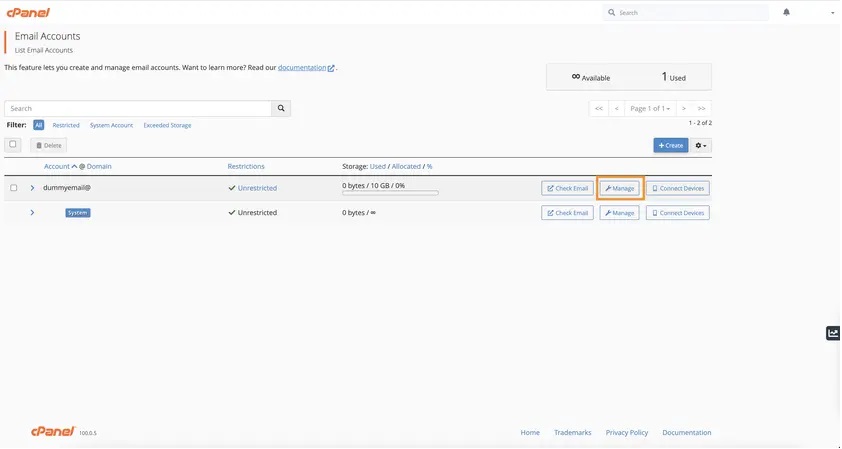
Task: Click the cPanel logo in header
Action: (29, 12)
